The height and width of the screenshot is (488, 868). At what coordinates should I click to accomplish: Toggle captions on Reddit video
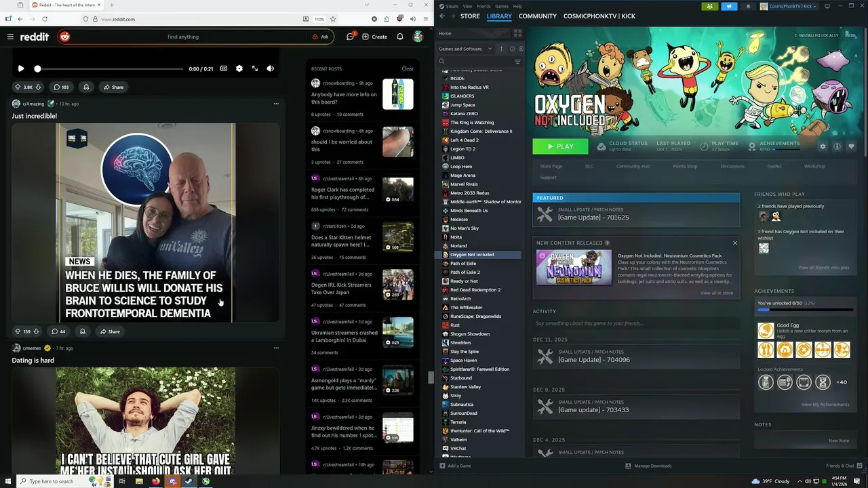coord(224,68)
